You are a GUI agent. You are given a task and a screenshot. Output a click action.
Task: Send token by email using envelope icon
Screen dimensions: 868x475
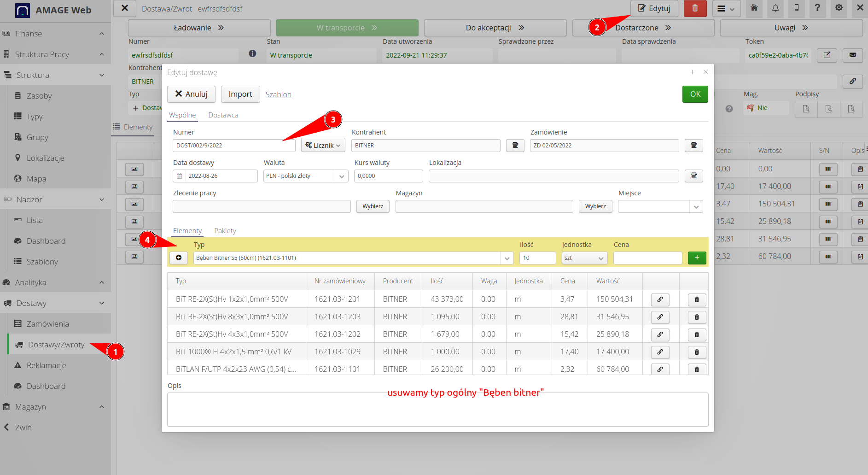[852, 55]
